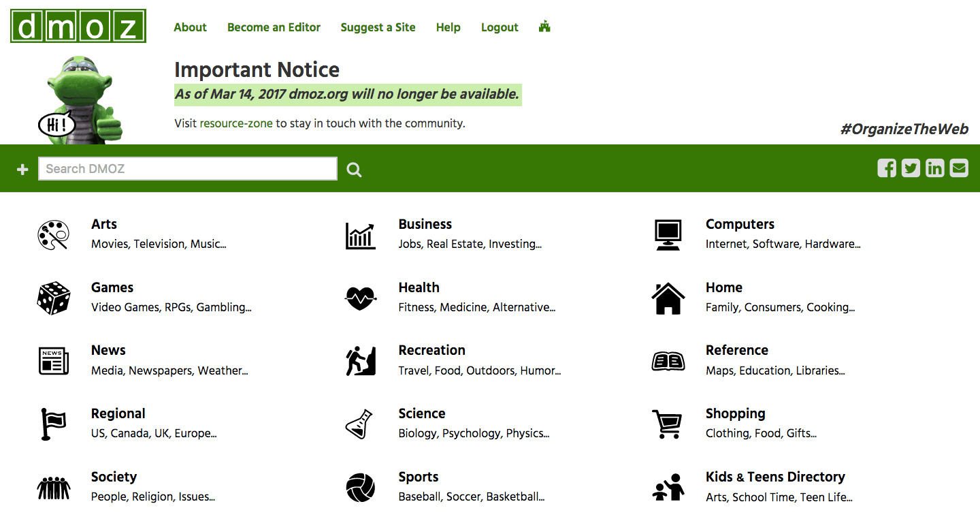The image size is (980, 519).
Task: Open the Help menu item
Action: (x=448, y=27)
